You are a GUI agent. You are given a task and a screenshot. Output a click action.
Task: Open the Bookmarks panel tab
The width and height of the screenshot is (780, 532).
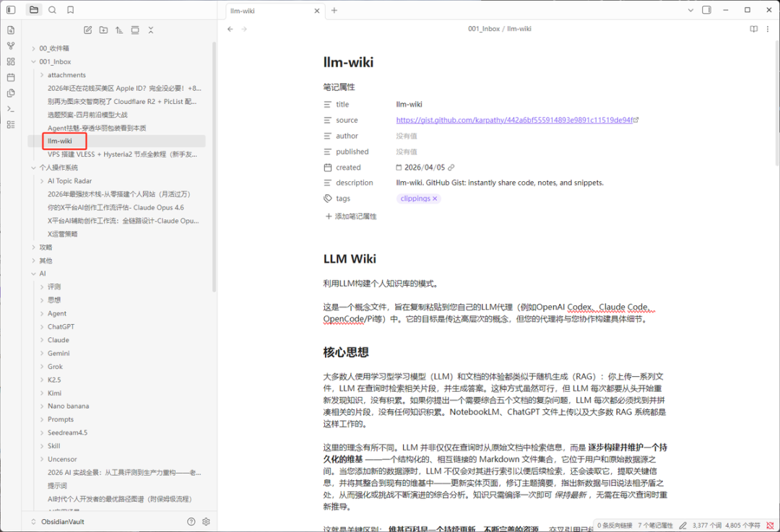(70, 10)
